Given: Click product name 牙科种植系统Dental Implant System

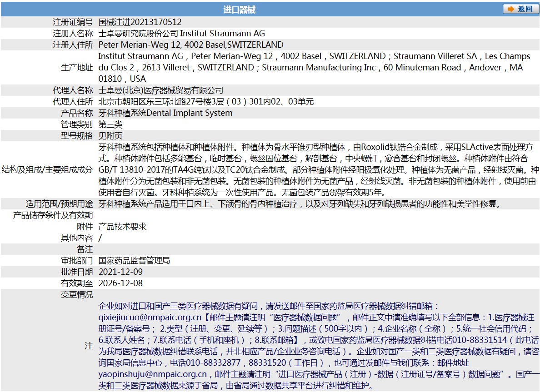Looking at the screenshot, I should pos(165,113).
